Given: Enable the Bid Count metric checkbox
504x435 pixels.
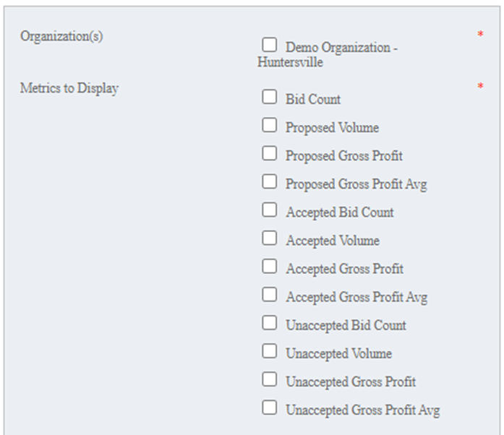Looking at the screenshot, I should [x=269, y=97].
